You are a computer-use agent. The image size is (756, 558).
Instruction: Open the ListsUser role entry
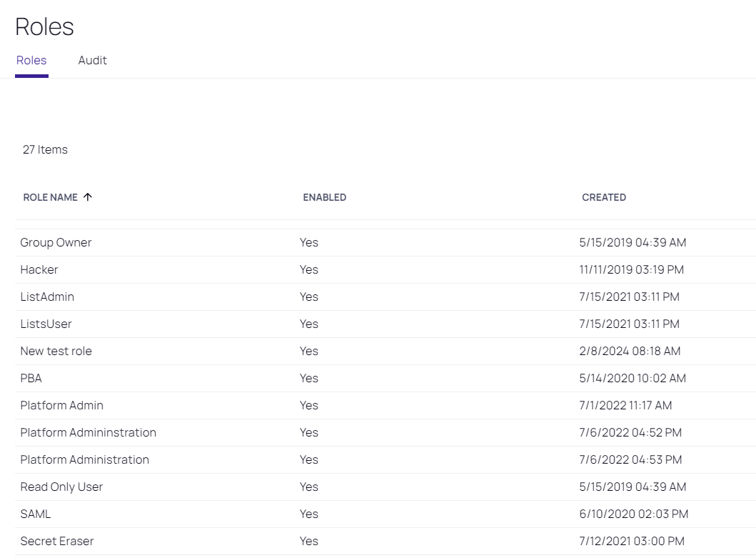coord(46,324)
